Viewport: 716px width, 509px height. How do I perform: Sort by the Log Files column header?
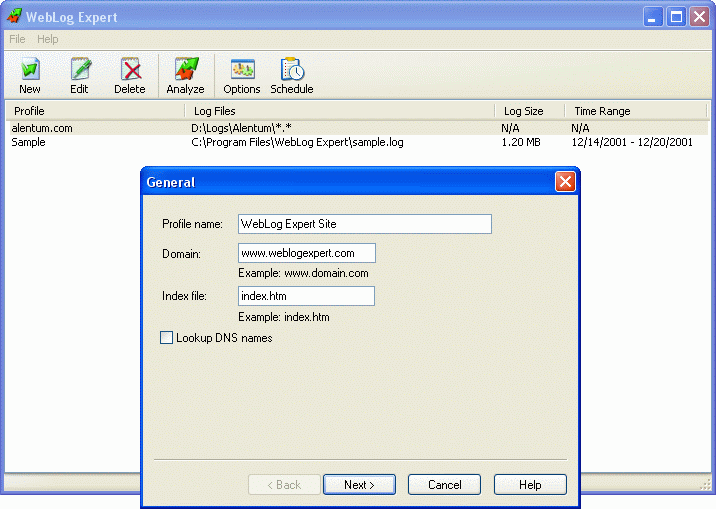pyautogui.click(x=340, y=111)
